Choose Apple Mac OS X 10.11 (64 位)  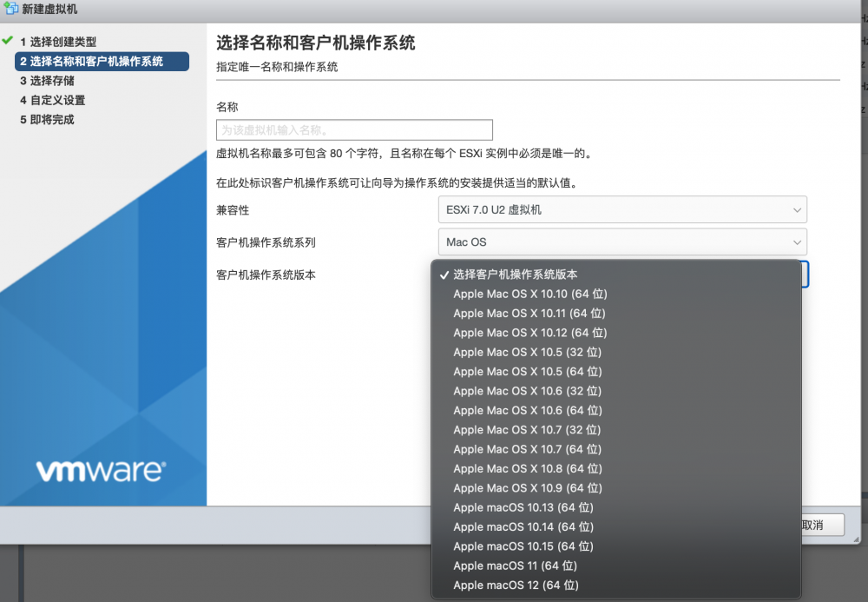click(616, 314)
